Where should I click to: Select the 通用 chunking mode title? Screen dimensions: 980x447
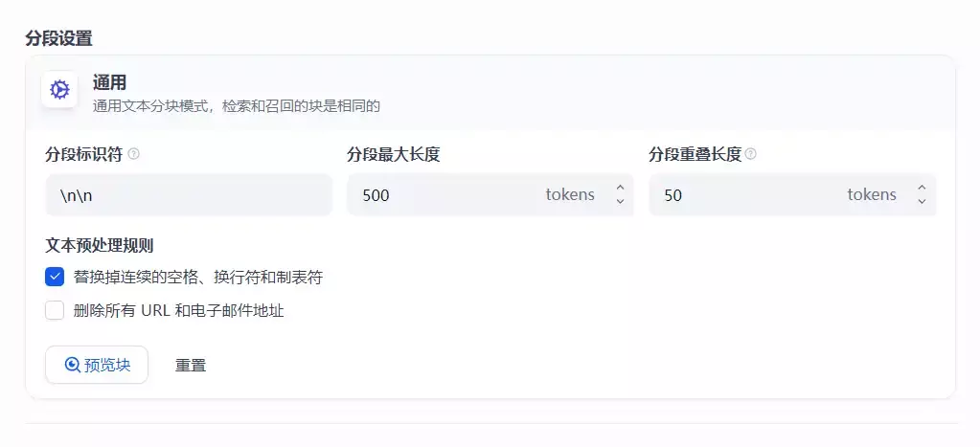point(109,83)
